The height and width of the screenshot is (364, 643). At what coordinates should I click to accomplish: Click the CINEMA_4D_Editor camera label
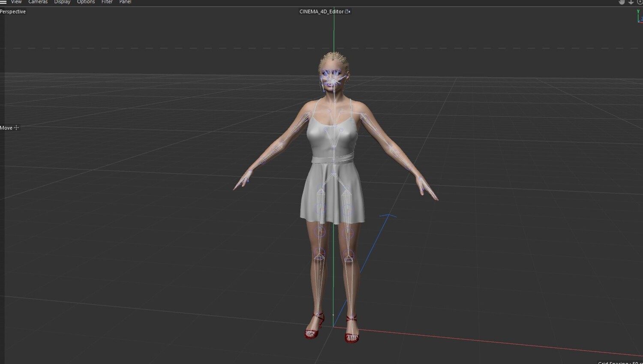[321, 12]
